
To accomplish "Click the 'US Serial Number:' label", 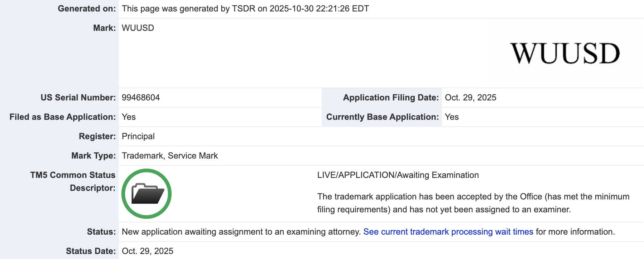I will 78,98.
